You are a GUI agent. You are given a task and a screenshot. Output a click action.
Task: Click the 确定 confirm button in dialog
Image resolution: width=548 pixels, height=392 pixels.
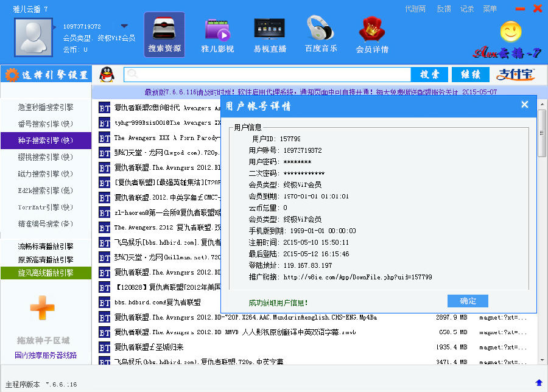pyautogui.click(x=468, y=301)
